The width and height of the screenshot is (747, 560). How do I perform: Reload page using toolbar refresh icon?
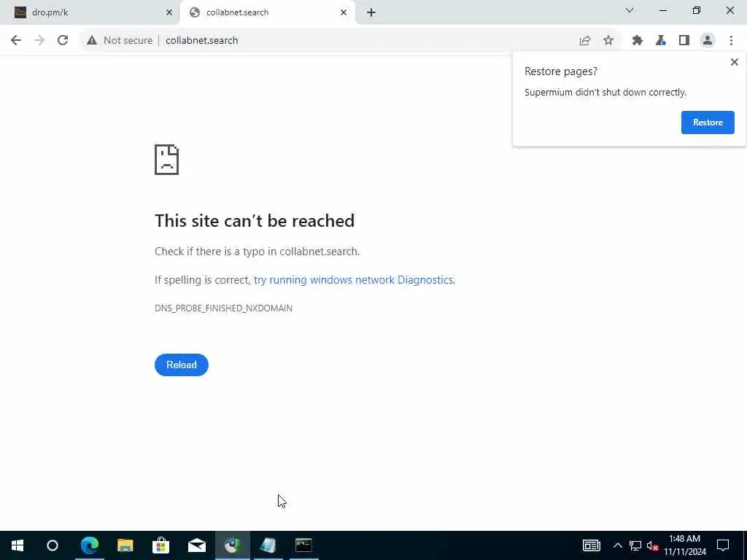coord(63,41)
